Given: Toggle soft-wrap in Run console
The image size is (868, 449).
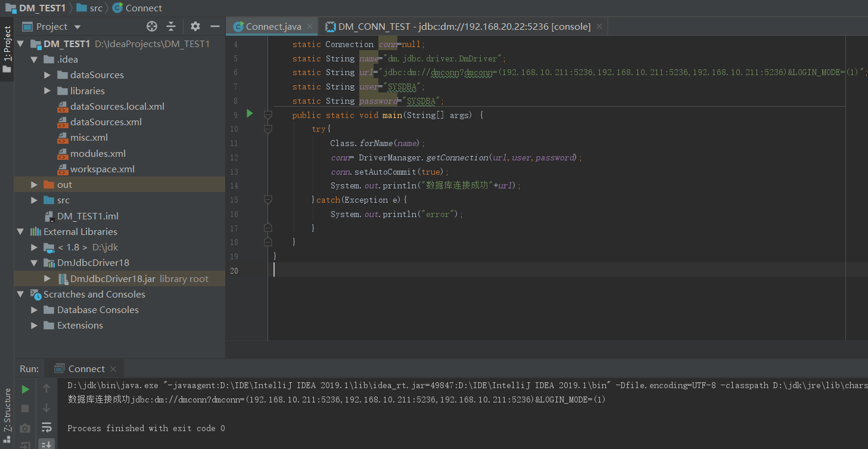Looking at the screenshot, I should pos(46,427).
